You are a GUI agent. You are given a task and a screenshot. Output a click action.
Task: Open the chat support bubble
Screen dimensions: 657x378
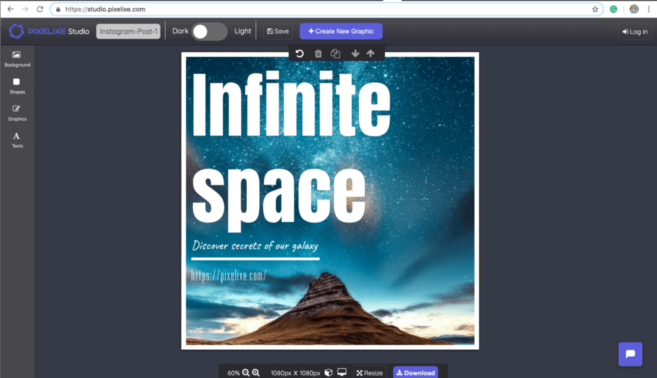630,354
